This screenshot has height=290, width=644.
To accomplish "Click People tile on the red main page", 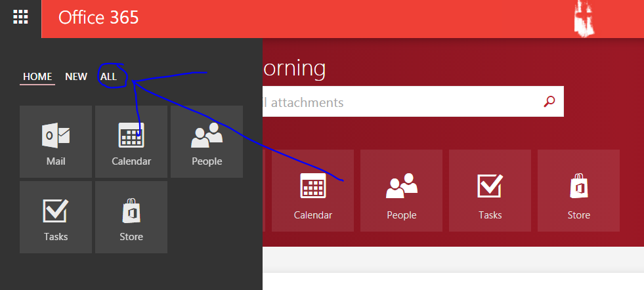I will tap(401, 190).
